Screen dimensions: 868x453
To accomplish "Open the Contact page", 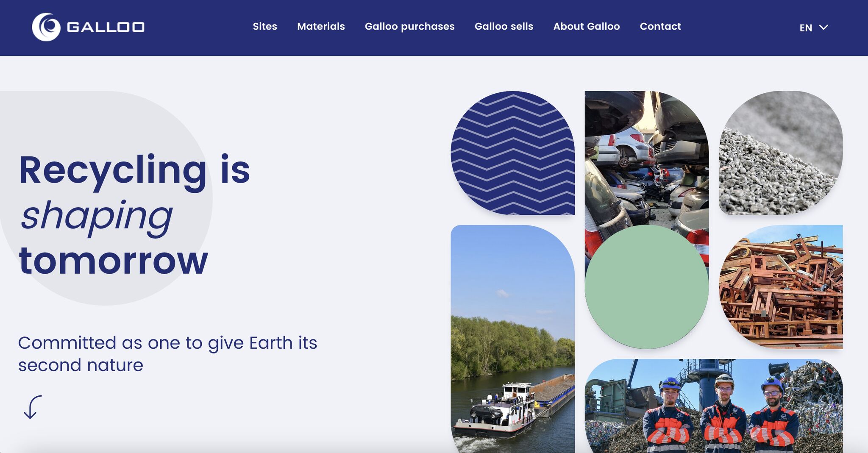I will point(660,26).
